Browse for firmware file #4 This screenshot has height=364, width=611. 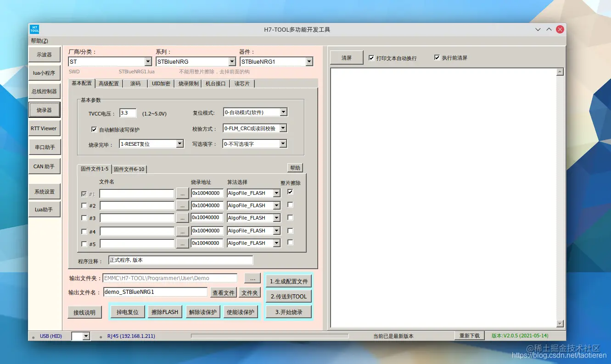tap(182, 231)
